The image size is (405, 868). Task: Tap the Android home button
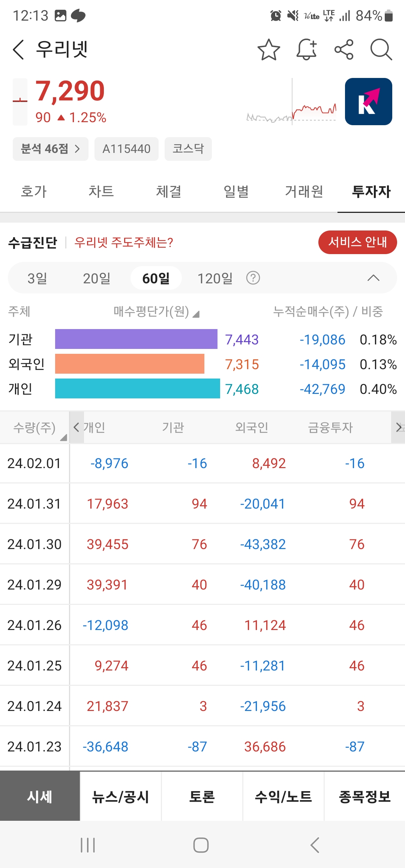point(201,845)
